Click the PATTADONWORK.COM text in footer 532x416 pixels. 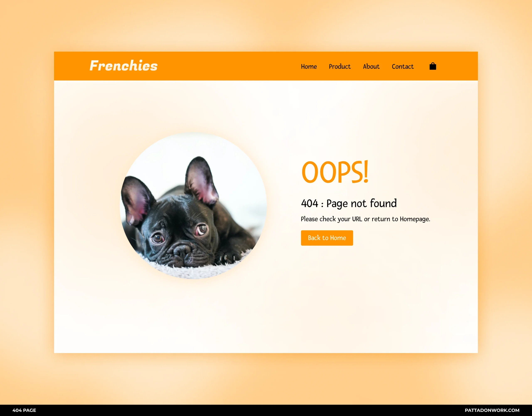492,410
